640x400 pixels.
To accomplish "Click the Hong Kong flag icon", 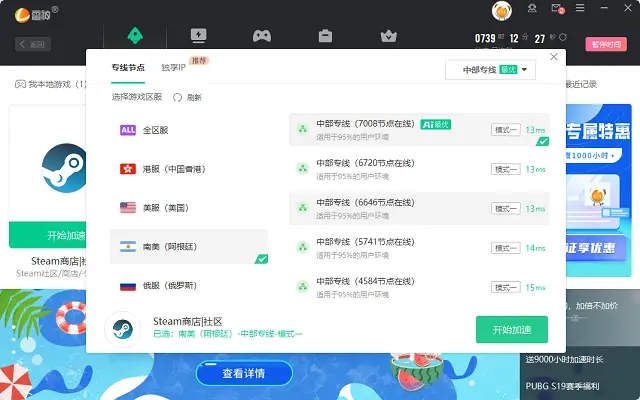I will coord(128,169).
